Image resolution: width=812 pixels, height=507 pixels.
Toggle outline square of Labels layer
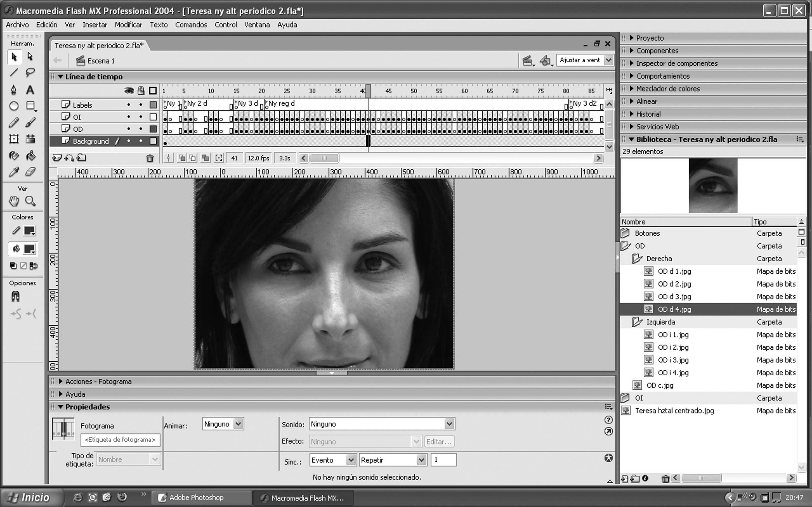[x=153, y=105]
